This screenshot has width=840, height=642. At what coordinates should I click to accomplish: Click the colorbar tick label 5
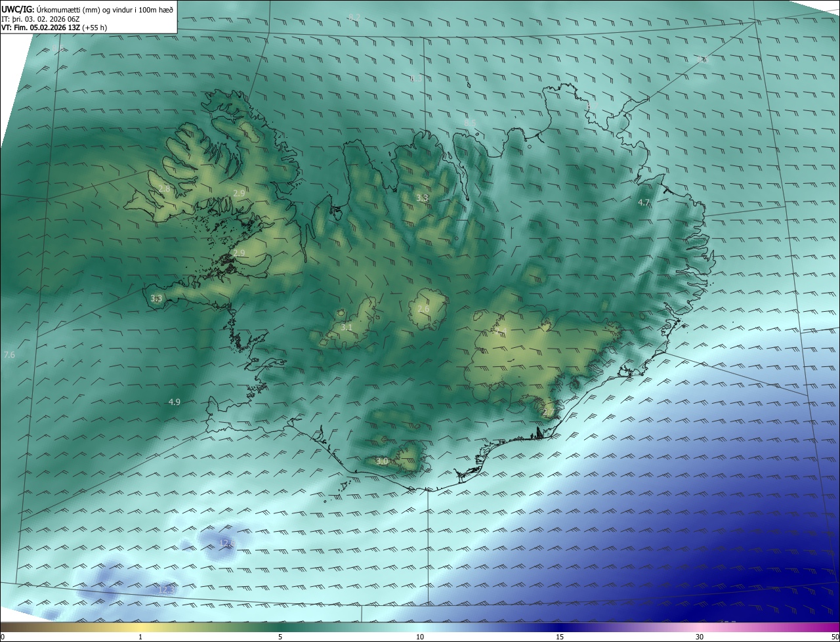[280, 637]
